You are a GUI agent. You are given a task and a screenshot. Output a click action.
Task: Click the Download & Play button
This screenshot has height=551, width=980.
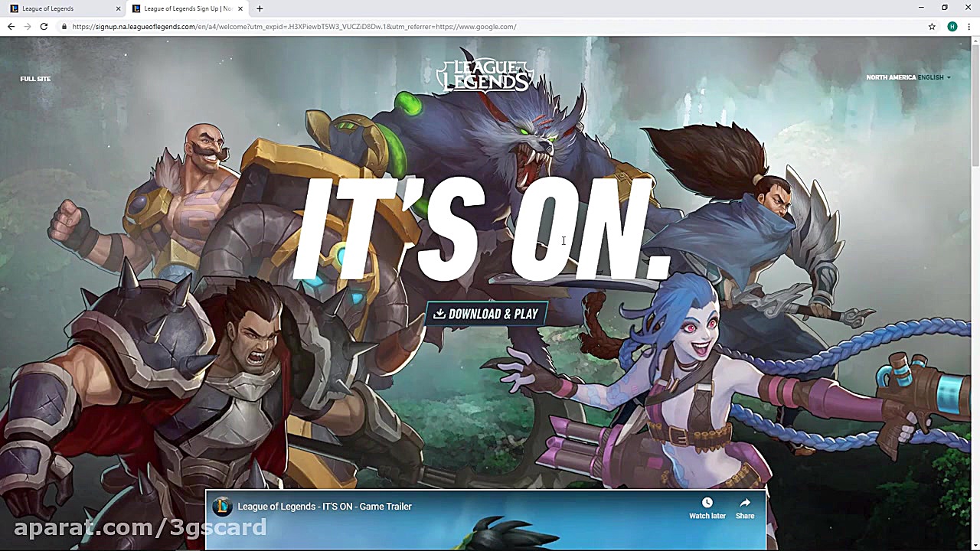pos(486,314)
